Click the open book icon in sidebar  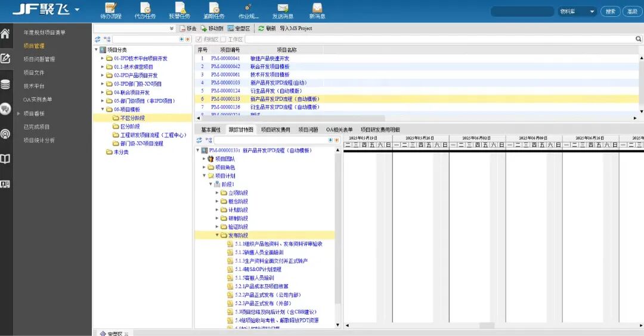pyautogui.click(x=5, y=159)
